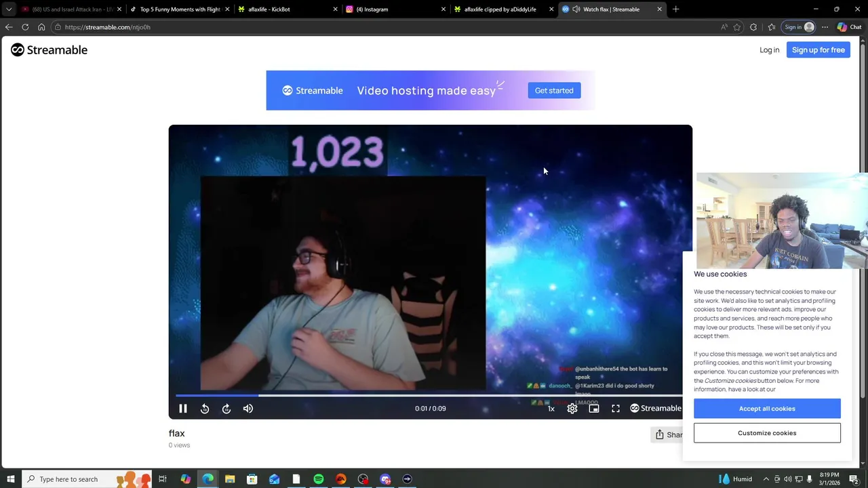Open browser Extensions puzzle icon
Viewport: 868px width, 488px height.
coord(753,27)
